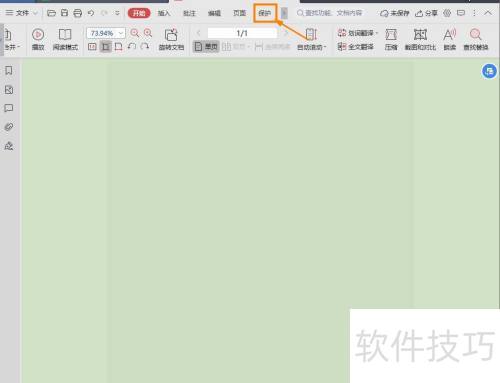Click the open folder icon in quick access toolbar
The width and height of the screenshot is (500, 383).
51,13
